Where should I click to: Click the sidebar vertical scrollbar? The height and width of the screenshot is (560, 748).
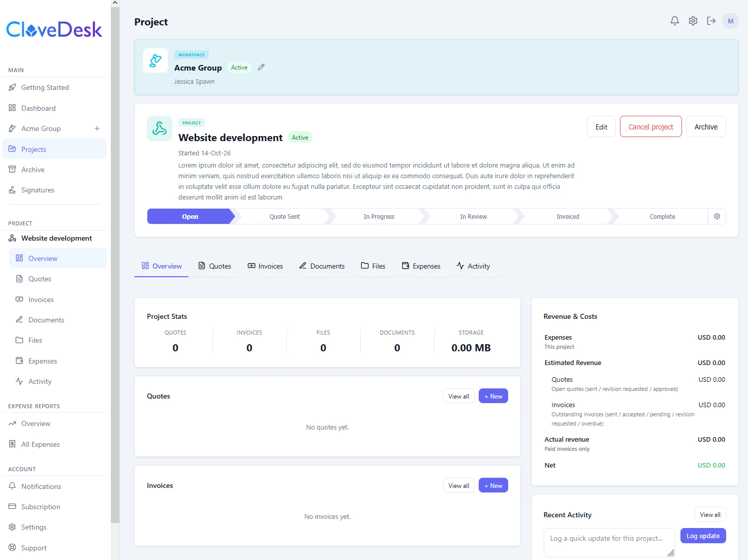pyautogui.click(x=115, y=264)
